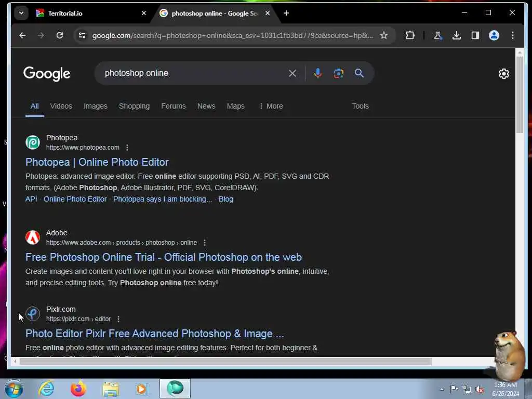This screenshot has height=399, width=532.
Task: Start voice search with microphone
Action: [317, 73]
